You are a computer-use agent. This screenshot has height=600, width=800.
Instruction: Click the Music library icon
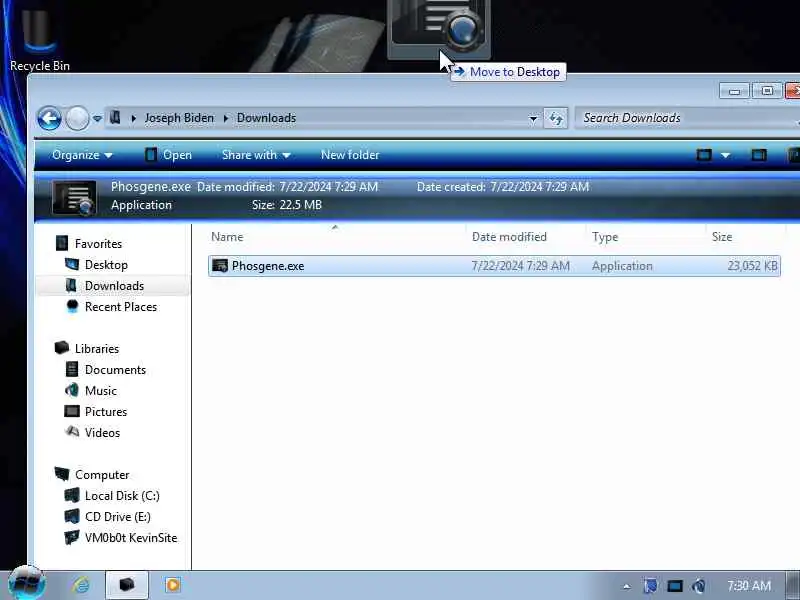[72, 390]
